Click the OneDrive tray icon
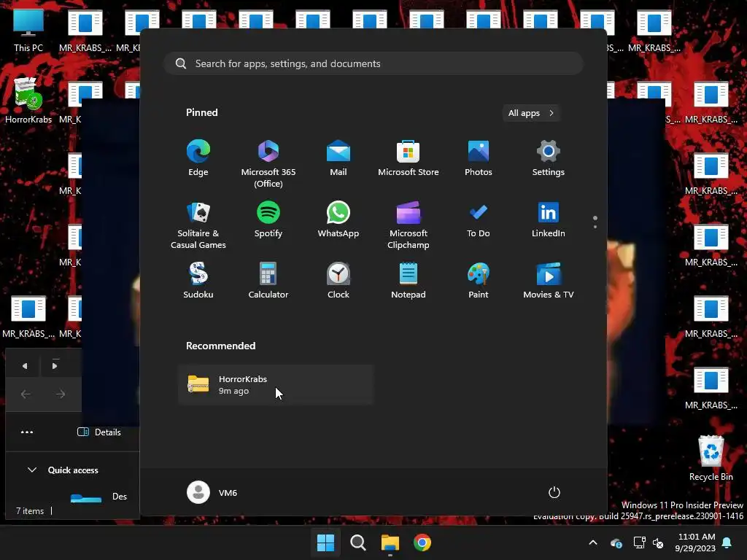This screenshot has width=747, height=560. click(616, 542)
